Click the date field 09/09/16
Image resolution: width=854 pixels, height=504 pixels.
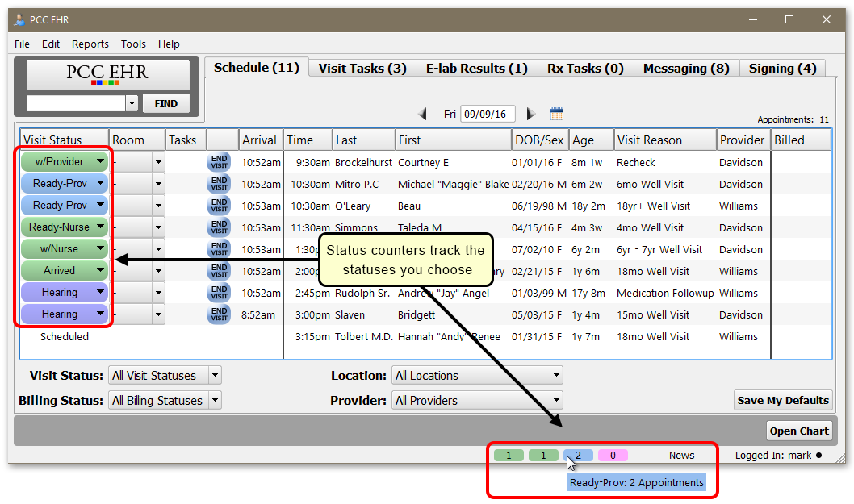pos(488,115)
